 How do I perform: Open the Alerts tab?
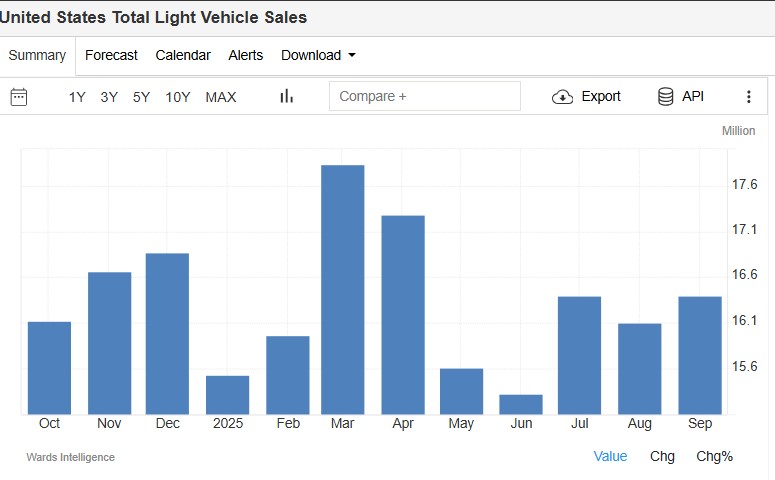246,56
